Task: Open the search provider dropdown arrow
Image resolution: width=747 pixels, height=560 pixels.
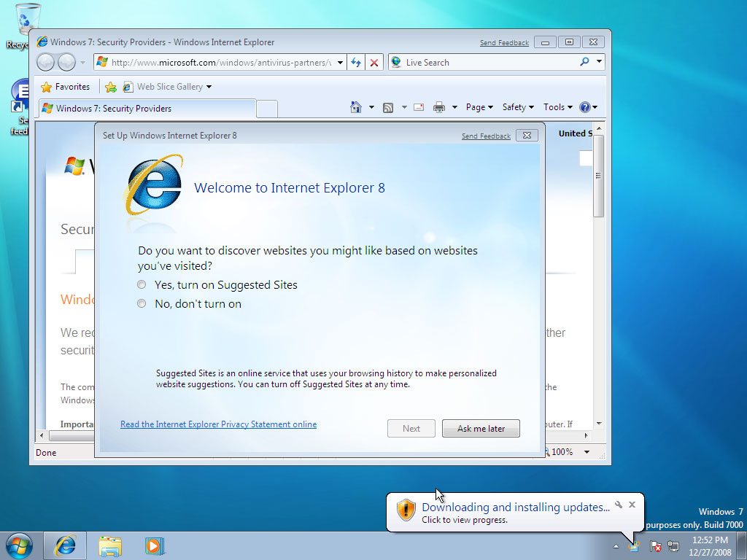Action: 599,61
